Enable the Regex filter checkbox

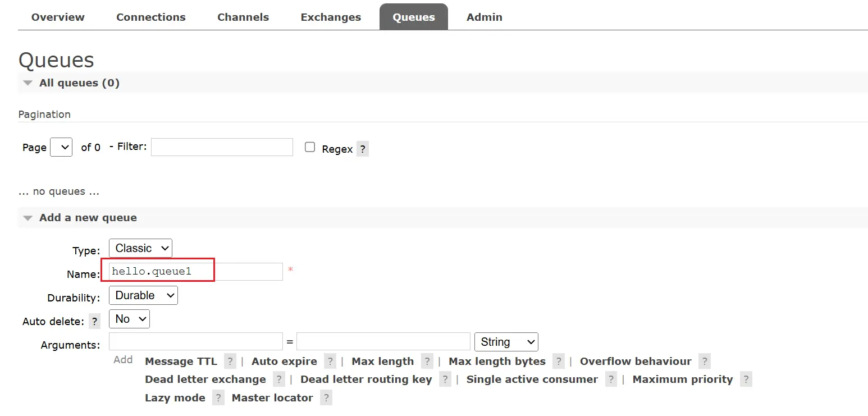[310, 147]
